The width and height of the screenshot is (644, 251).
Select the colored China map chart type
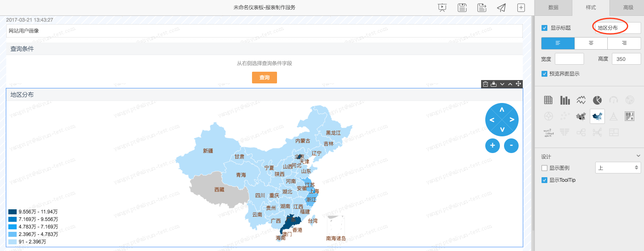click(597, 116)
